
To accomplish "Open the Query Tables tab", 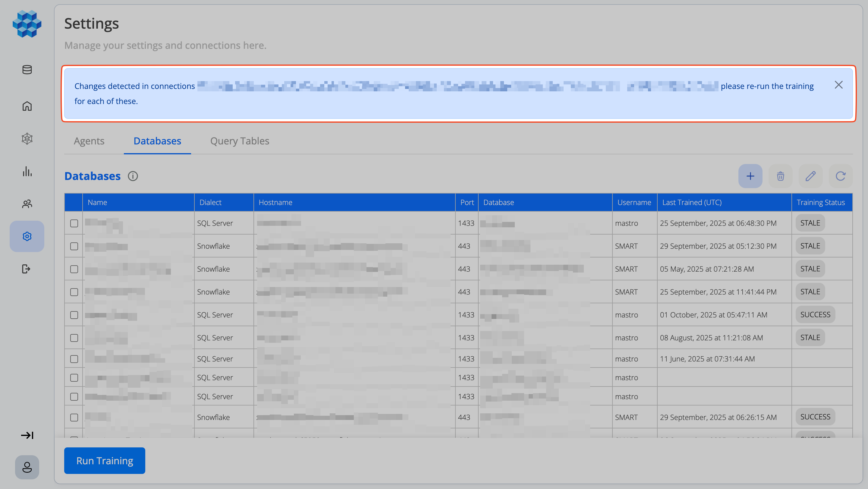I will [239, 141].
